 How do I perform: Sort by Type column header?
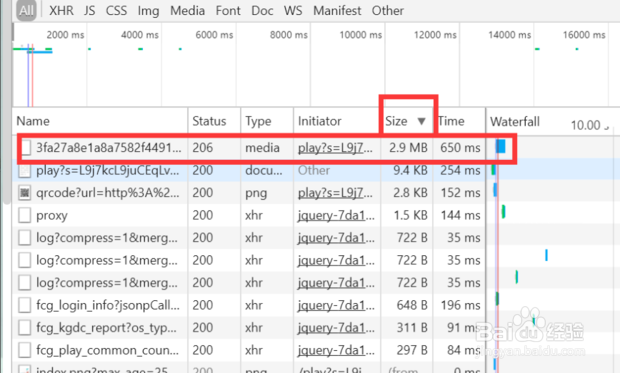coord(267,121)
